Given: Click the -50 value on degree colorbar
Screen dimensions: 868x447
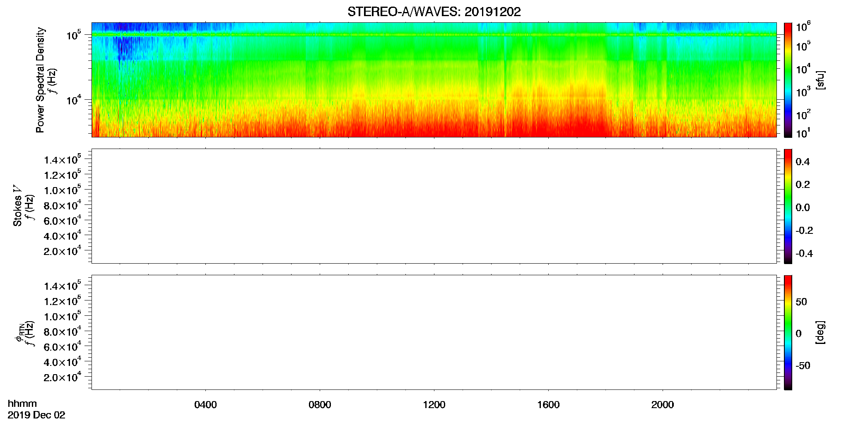Looking at the screenshot, I should pyautogui.click(x=803, y=366).
